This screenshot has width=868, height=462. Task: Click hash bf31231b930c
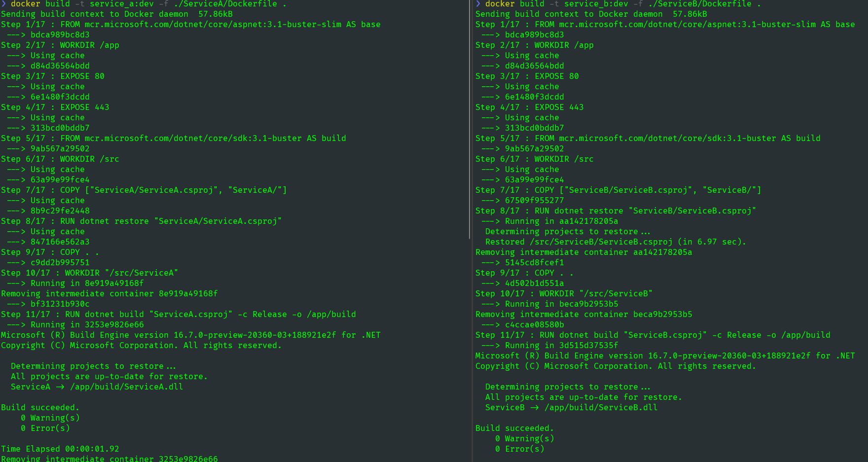tap(60, 304)
